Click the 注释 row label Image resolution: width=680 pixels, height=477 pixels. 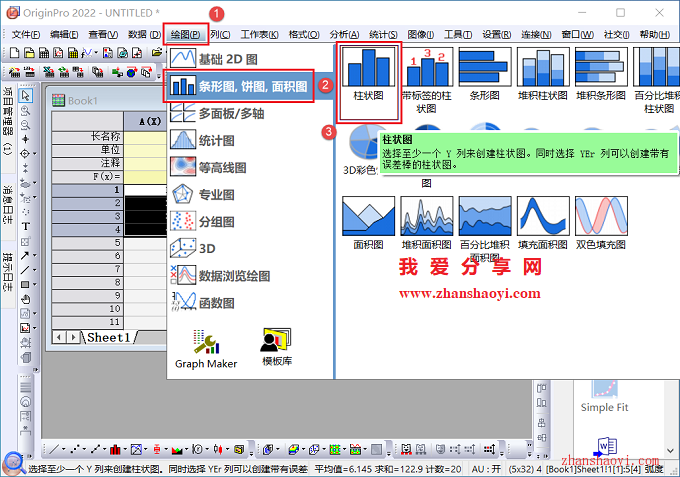coord(88,163)
